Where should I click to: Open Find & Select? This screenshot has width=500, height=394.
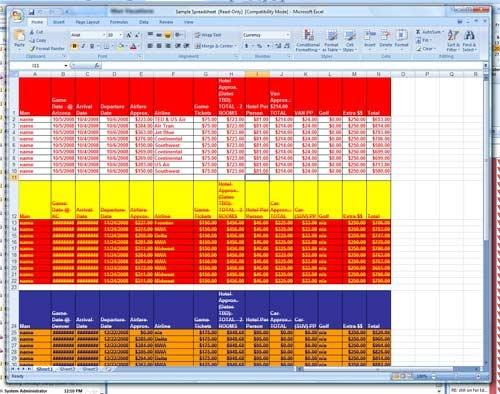point(469,40)
